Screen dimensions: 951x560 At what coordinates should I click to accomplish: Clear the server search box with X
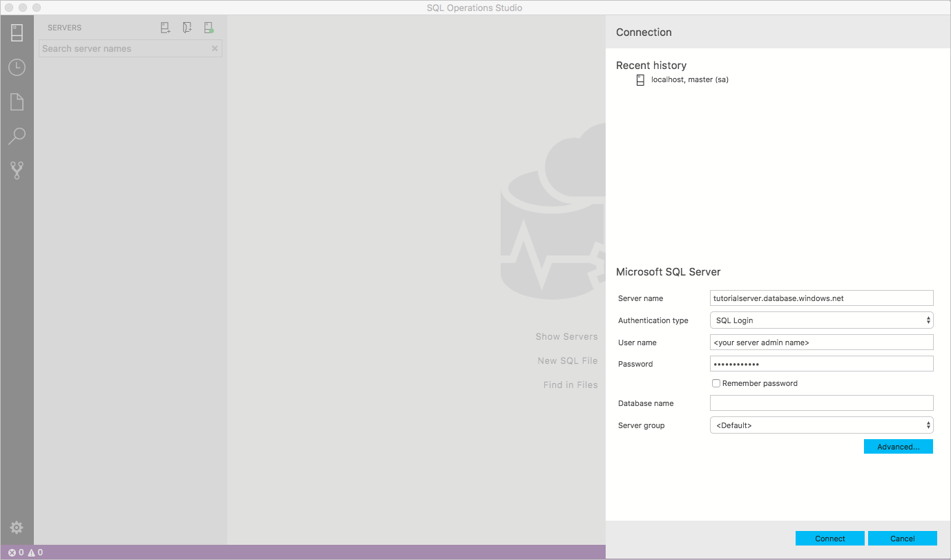coord(215,48)
